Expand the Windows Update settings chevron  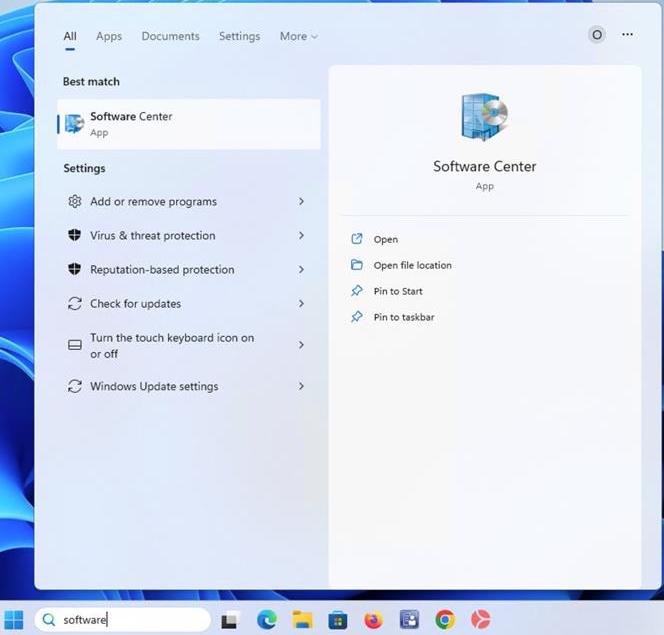(x=301, y=387)
